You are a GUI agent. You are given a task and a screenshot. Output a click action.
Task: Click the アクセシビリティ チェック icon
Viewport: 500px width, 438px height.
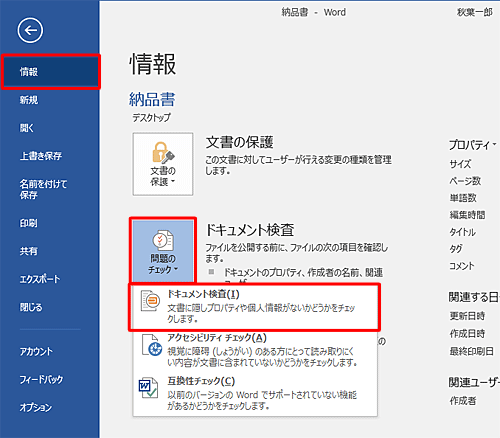[152, 346]
